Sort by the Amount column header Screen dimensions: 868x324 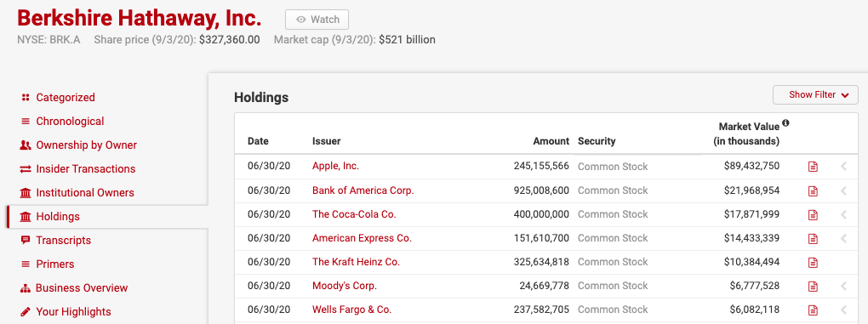[551, 141]
